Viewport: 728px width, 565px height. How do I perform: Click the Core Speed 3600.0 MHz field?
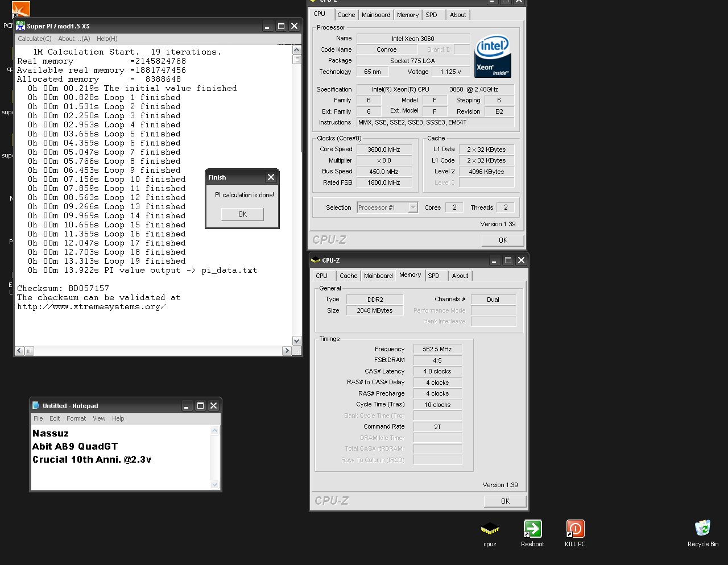(x=384, y=149)
